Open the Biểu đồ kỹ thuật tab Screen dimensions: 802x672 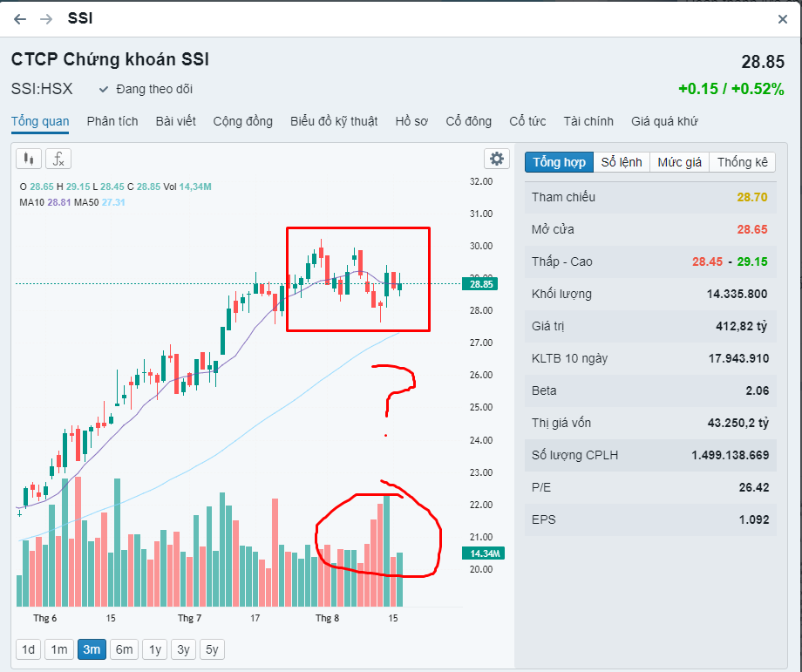[334, 121]
